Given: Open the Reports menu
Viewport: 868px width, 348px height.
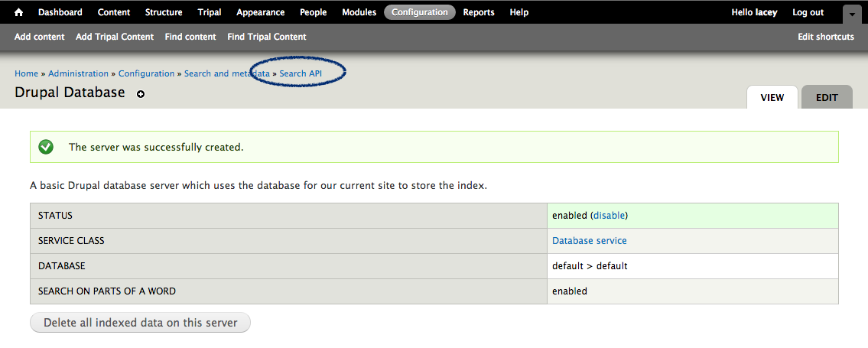Looking at the screenshot, I should pos(479,12).
